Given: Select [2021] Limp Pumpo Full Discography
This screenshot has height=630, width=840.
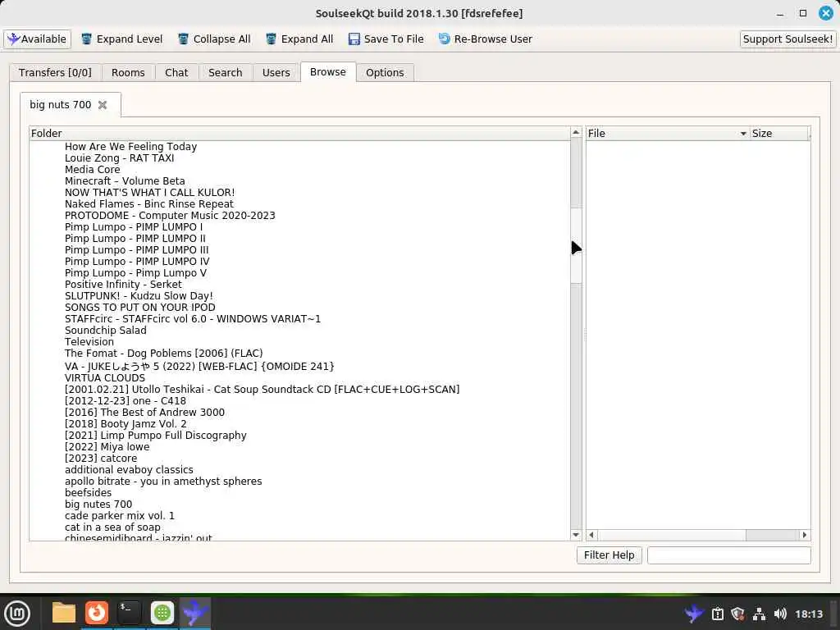Looking at the screenshot, I should [156, 436].
